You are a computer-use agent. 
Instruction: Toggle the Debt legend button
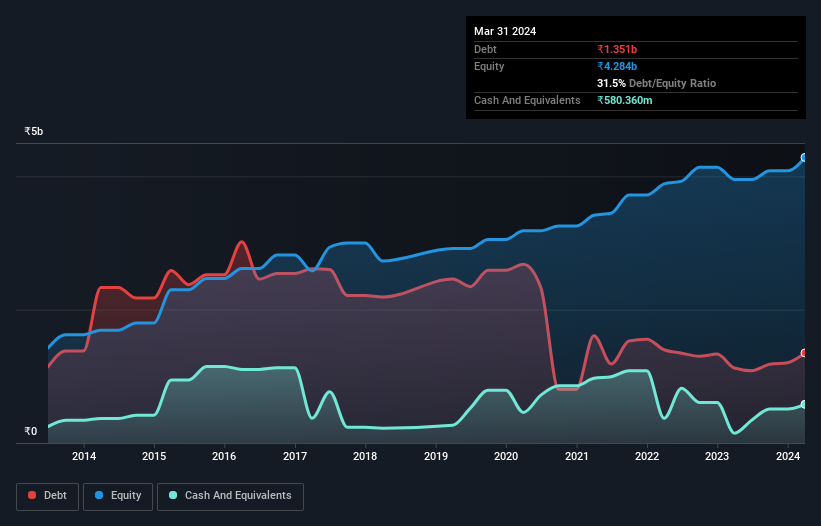(47, 496)
